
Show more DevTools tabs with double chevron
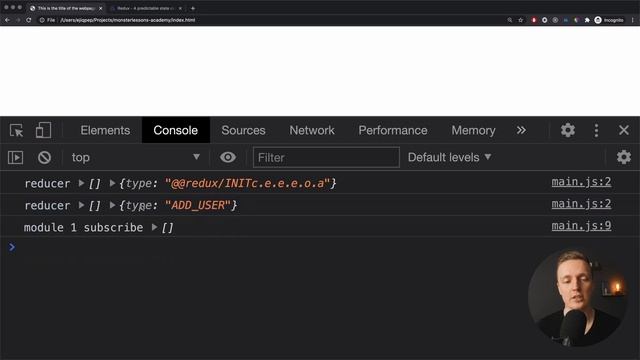(x=521, y=130)
